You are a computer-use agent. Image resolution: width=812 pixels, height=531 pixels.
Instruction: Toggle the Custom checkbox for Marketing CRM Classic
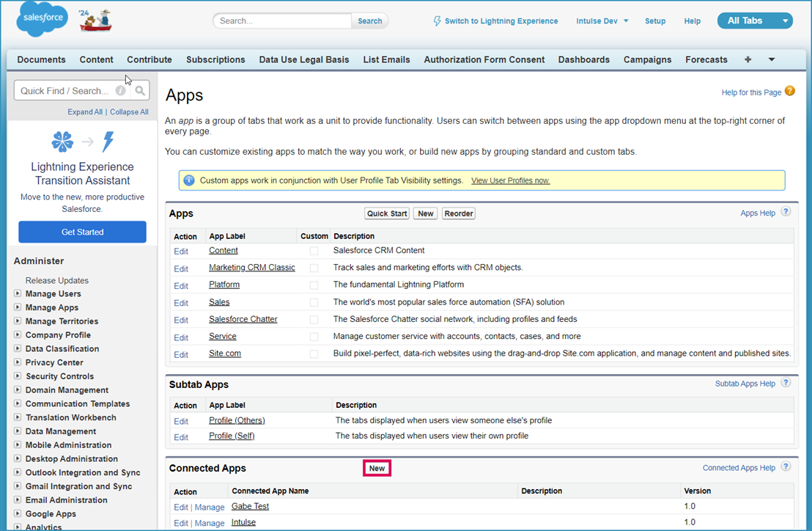(314, 268)
